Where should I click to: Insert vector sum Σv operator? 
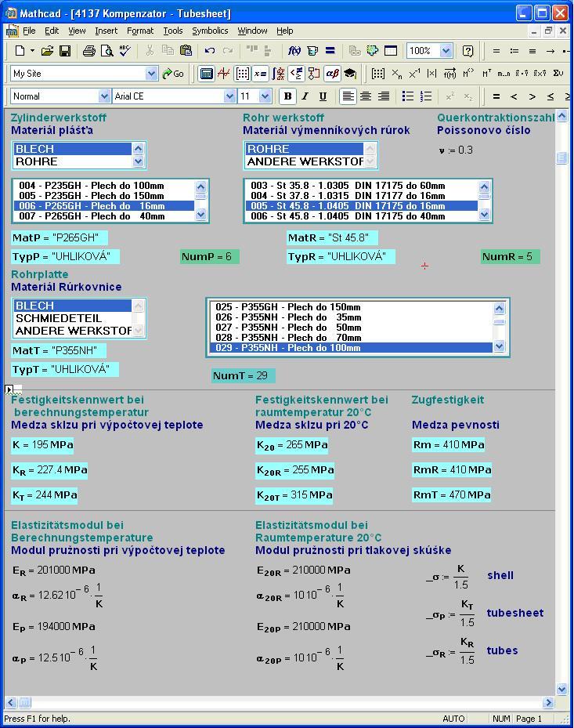(558, 74)
